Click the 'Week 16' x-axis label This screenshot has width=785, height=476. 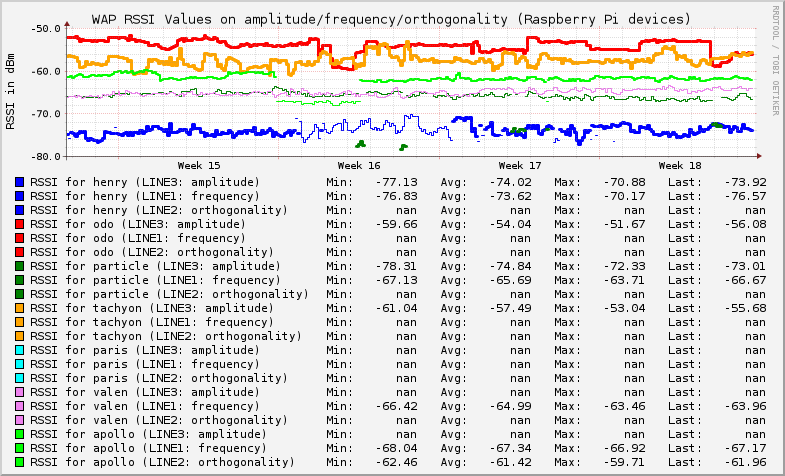tap(359, 166)
